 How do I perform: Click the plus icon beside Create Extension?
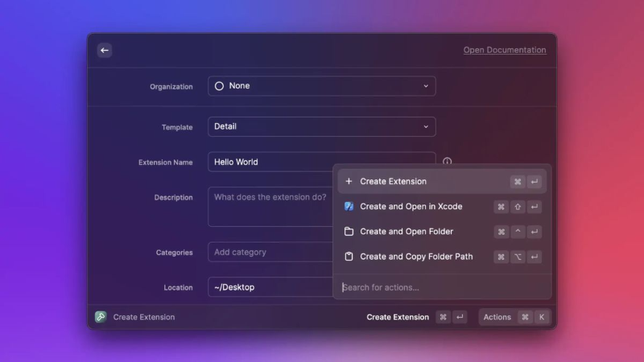click(x=349, y=182)
